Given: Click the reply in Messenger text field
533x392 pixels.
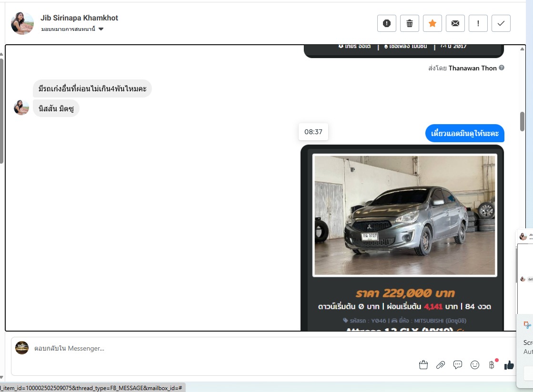Looking at the screenshot, I should [x=214, y=349].
